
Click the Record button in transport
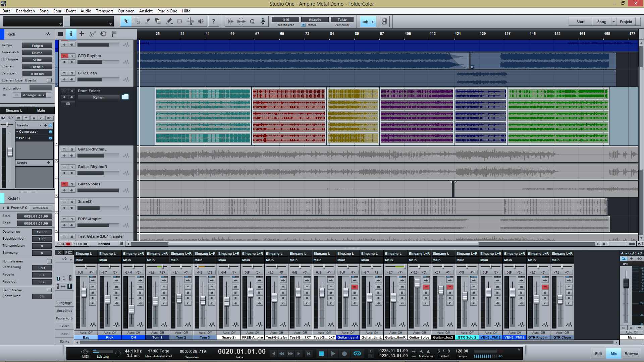(x=344, y=353)
